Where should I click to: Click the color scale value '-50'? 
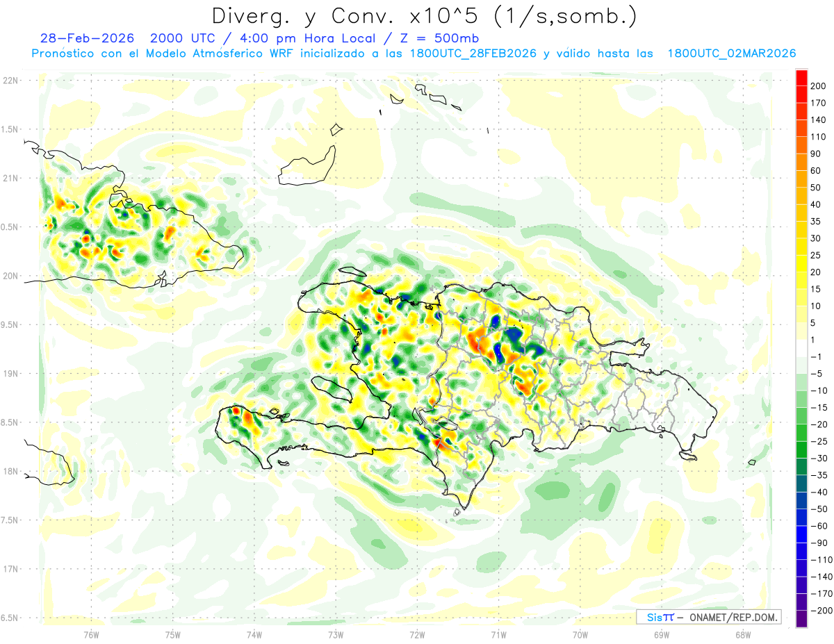click(x=819, y=509)
